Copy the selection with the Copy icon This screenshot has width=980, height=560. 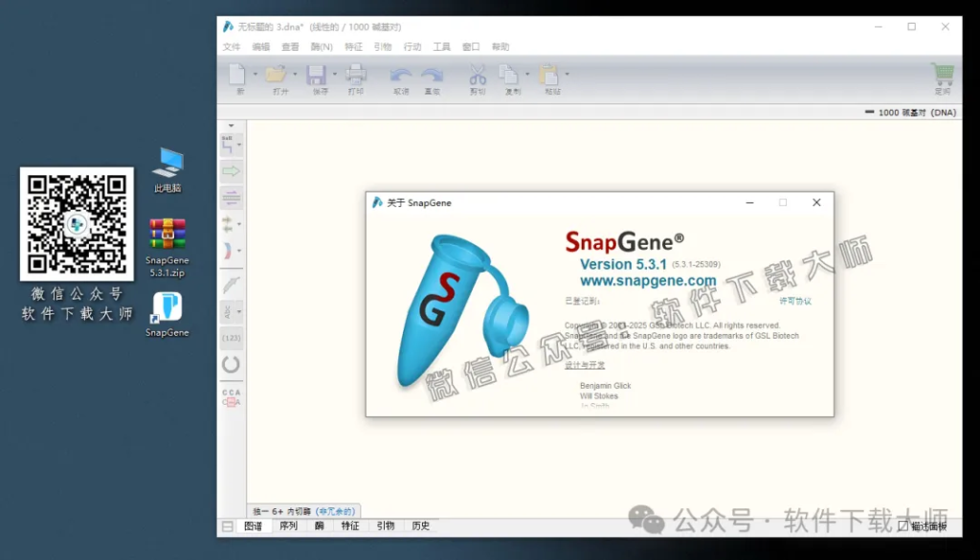(x=508, y=77)
